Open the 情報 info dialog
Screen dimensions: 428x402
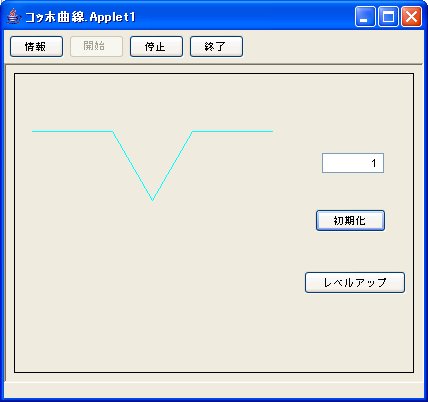click(x=36, y=47)
